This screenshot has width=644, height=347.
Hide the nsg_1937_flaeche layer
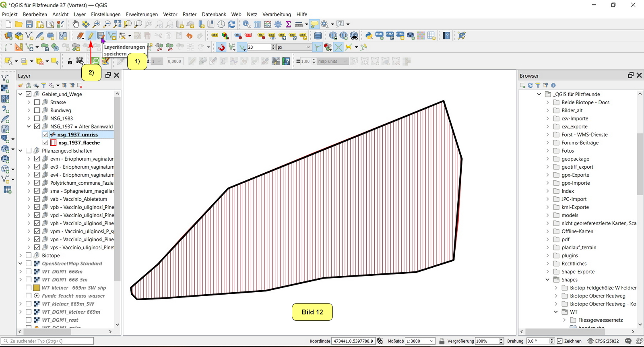pos(45,143)
